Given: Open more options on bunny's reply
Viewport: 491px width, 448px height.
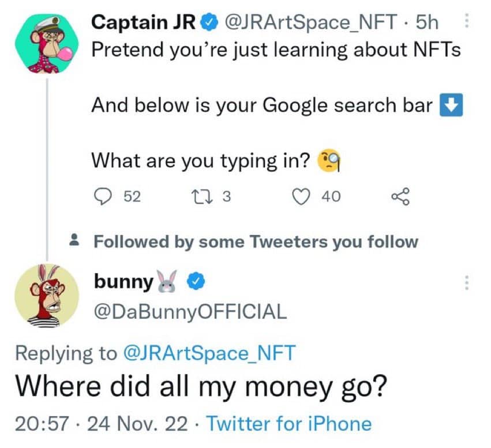Looking at the screenshot, I should click(467, 282).
